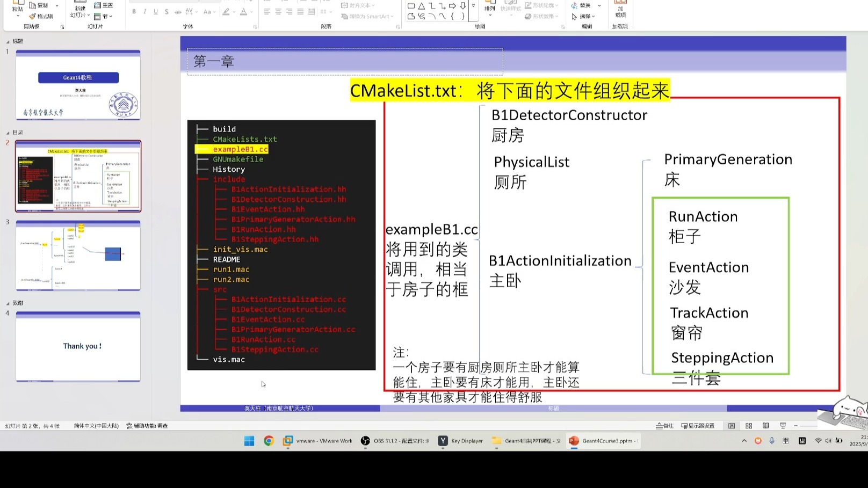Expand the shapes gallery

point(473,6)
